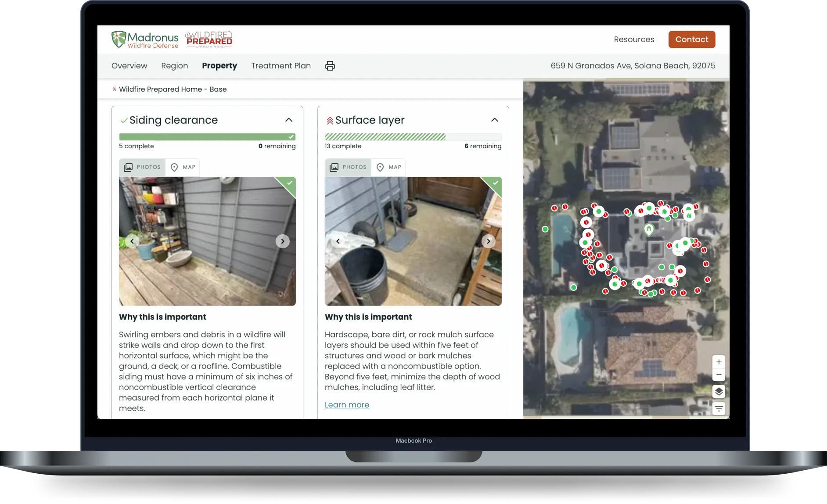Screen dimensions: 827x504
Task: Open the map filter icon
Action: point(719,409)
